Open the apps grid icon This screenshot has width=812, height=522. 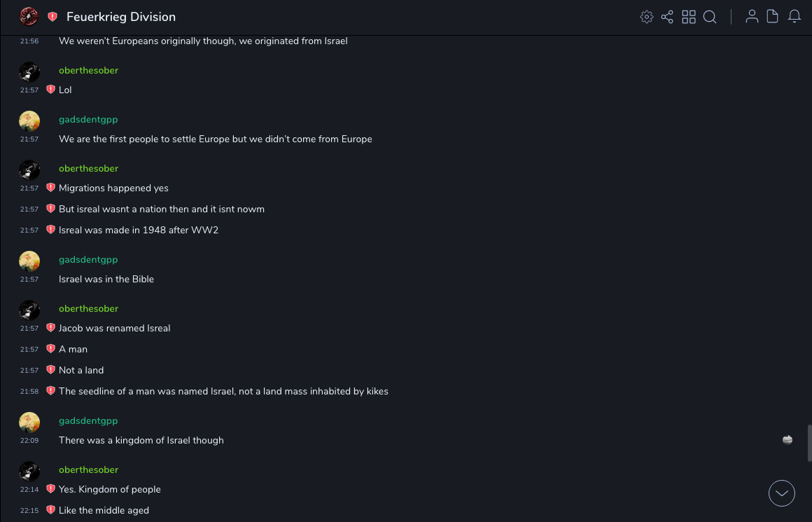pyautogui.click(x=689, y=17)
